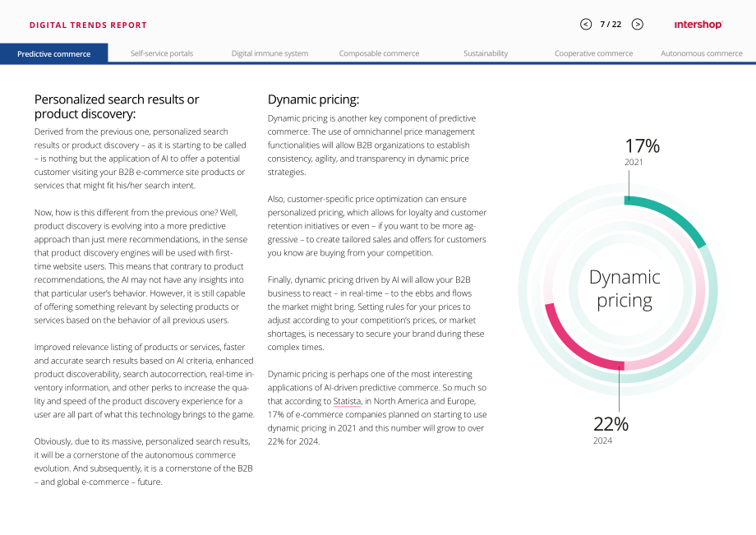This screenshot has height=535, width=756.
Task: Click the Intershop logo
Action: (698, 24)
